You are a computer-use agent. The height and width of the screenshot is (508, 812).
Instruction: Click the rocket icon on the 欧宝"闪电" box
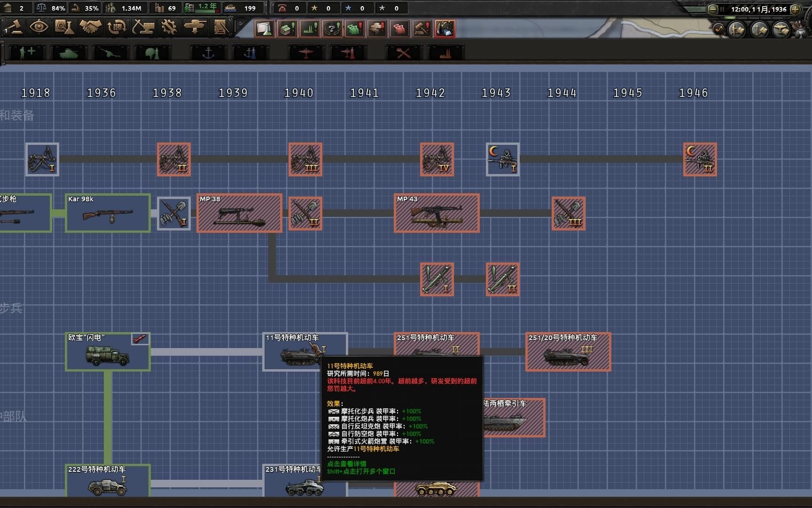point(140,339)
